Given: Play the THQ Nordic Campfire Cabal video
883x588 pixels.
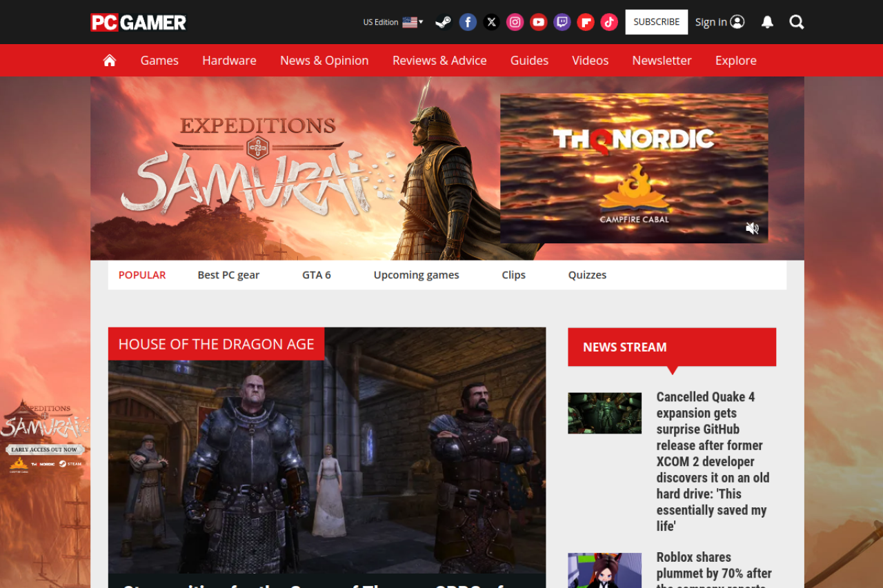Looking at the screenshot, I should click(x=634, y=168).
